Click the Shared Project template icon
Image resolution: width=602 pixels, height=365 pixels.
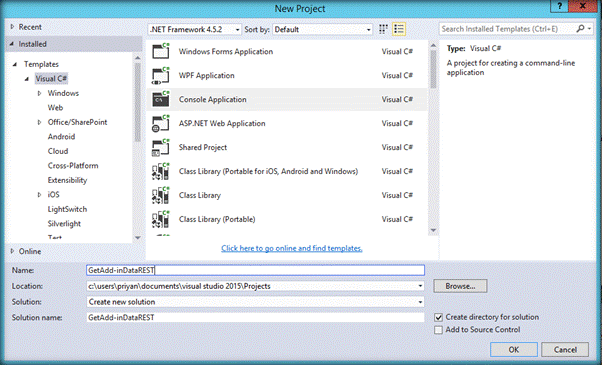tap(161, 147)
